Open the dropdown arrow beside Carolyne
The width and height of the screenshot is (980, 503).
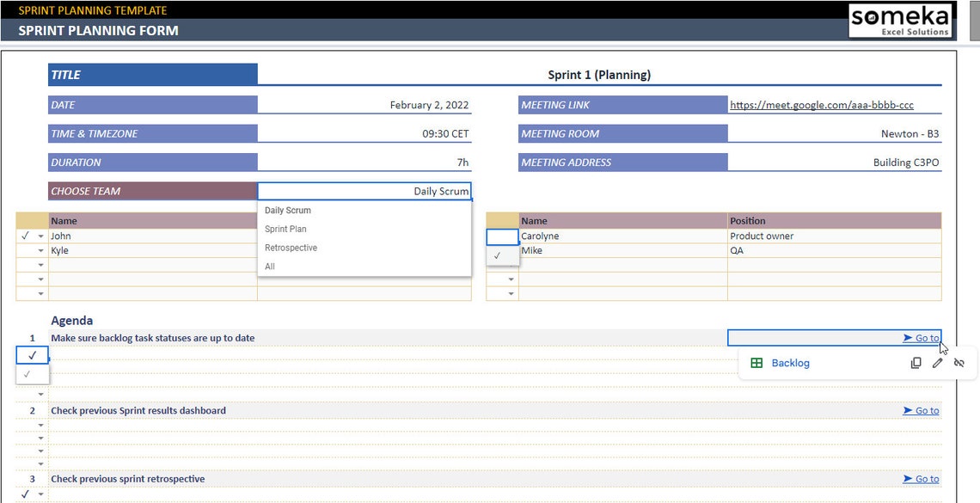(511, 236)
